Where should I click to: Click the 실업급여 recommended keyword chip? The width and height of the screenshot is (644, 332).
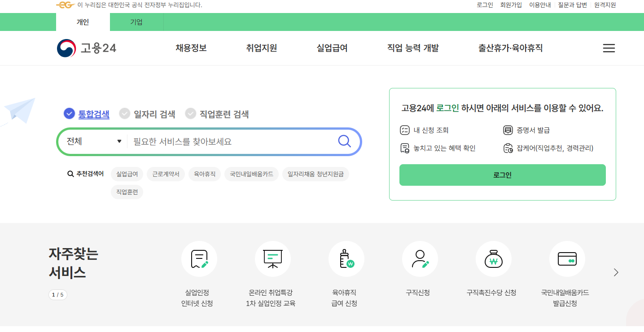(x=127, y=174)
